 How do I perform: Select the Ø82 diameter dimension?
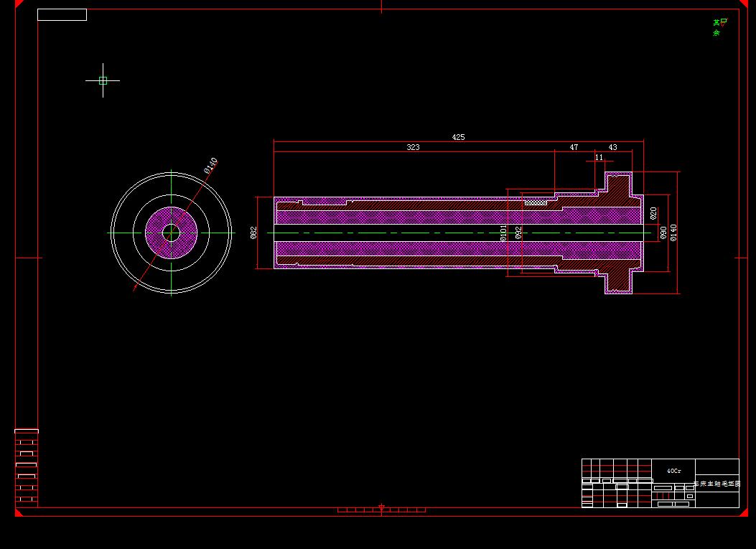pyautogui.click(x=253, y=233)
